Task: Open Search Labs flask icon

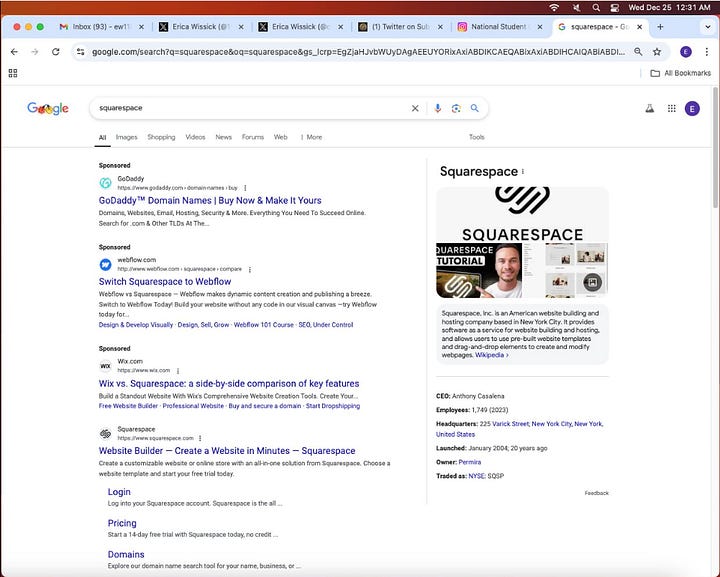Action: pyautogui.click(x=650, y=109)
